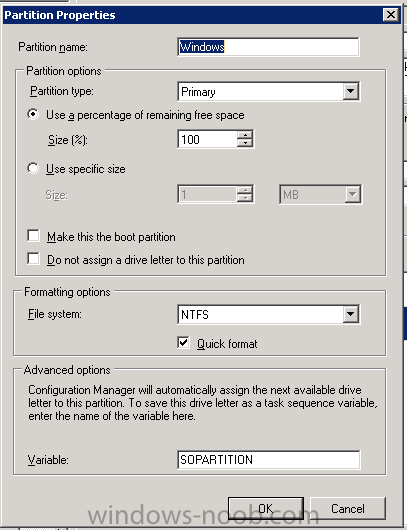Image resolution: width=407 pixels, height=530 pixels.
Task: Decrease the Size (%) spinner value
Action: [245, 143]
